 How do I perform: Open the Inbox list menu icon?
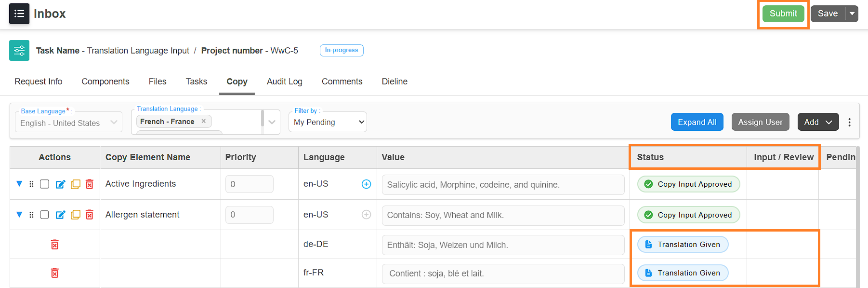click(19, 14)
